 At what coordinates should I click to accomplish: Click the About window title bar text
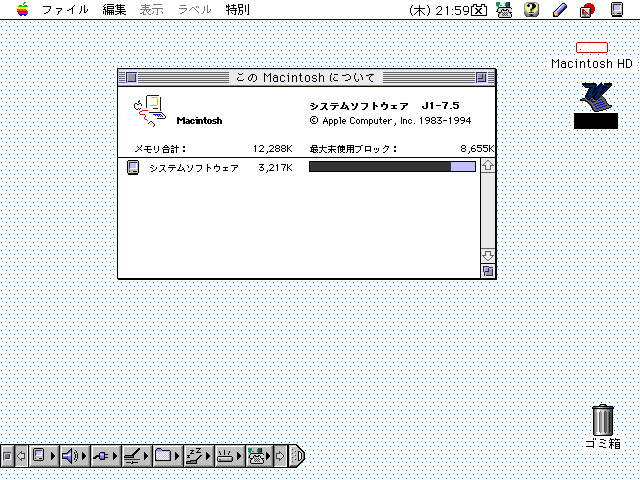click(305, 77)
